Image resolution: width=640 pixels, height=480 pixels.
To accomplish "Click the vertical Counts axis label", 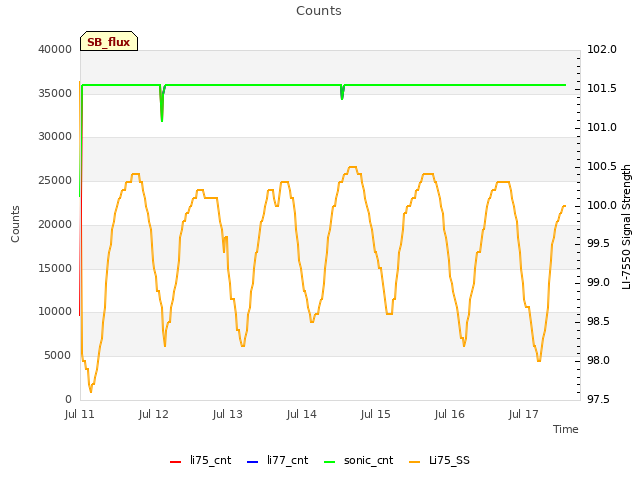I will point(15,224).
